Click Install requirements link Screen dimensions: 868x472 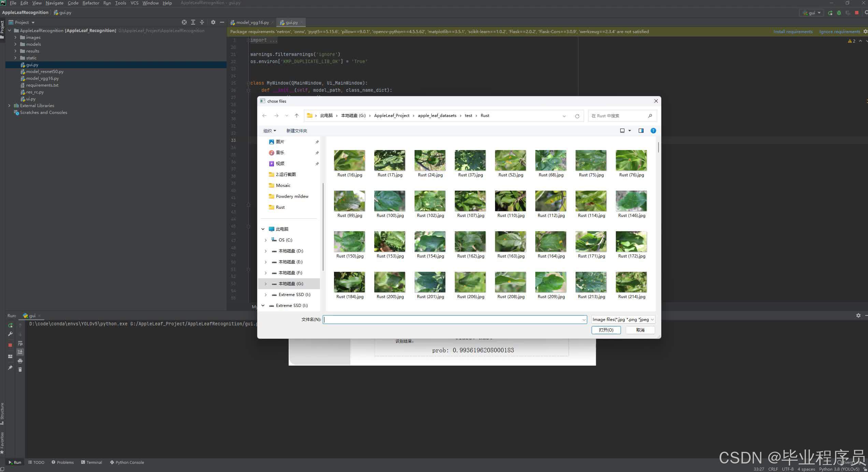[x=793, y=32]
